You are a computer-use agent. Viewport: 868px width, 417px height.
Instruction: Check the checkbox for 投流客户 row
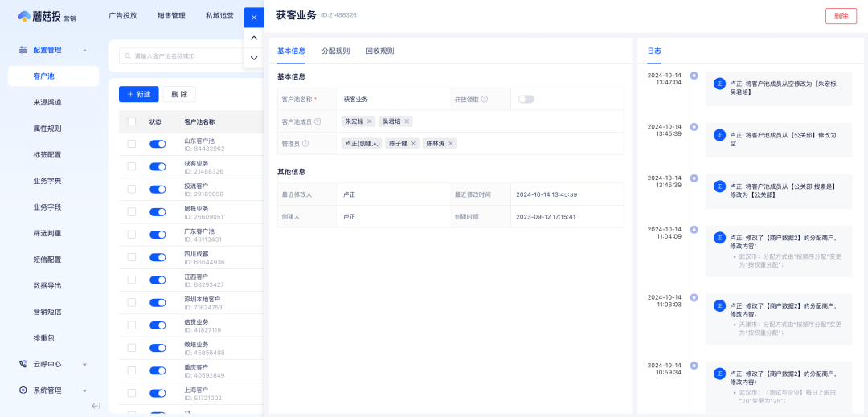click(132, 190)
